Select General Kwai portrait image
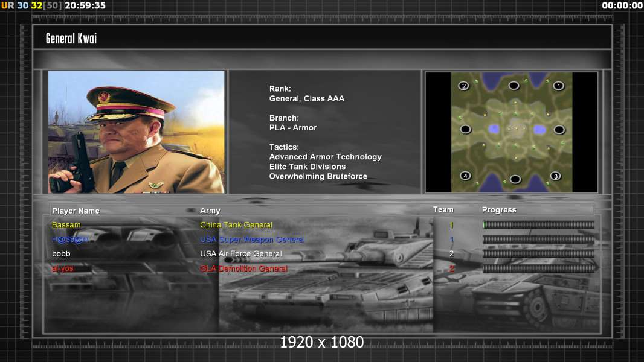 point(137,132)
